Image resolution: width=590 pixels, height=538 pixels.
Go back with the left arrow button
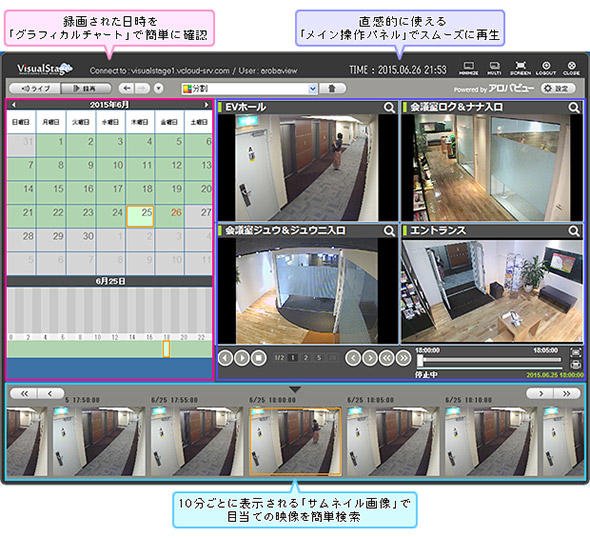126,88
